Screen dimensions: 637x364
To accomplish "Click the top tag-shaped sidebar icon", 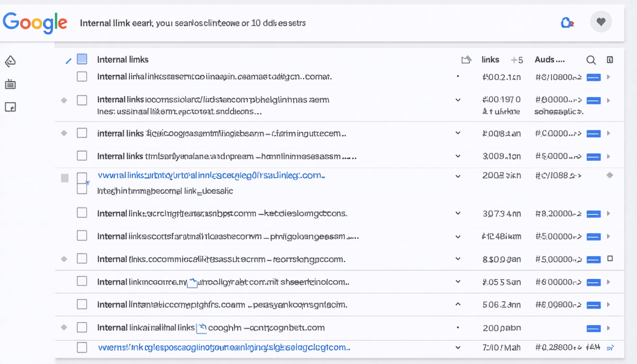I will [10, 61].
